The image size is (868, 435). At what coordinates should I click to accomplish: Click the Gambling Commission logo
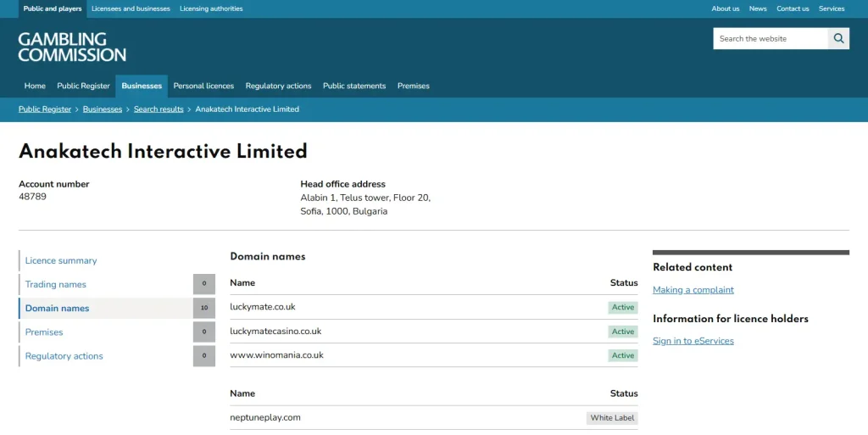(72, 47)
